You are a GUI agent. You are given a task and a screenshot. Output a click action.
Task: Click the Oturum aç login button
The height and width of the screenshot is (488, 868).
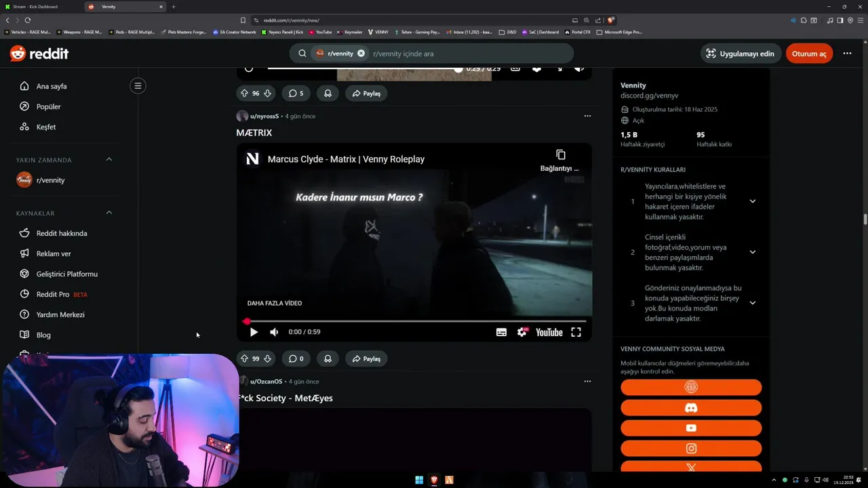pos(809,54)
